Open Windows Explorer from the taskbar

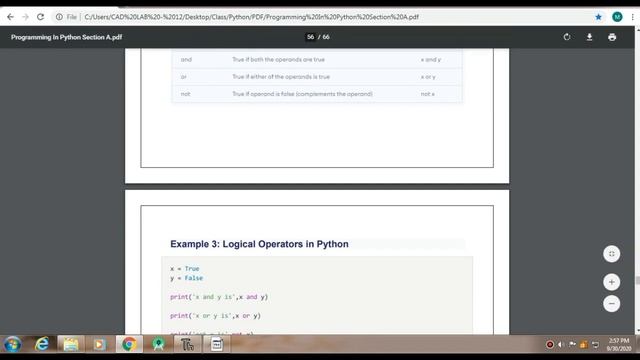(71, 344)
